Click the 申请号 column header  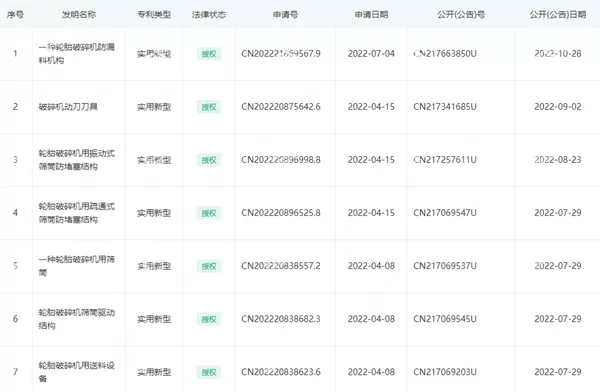(285, 15)
